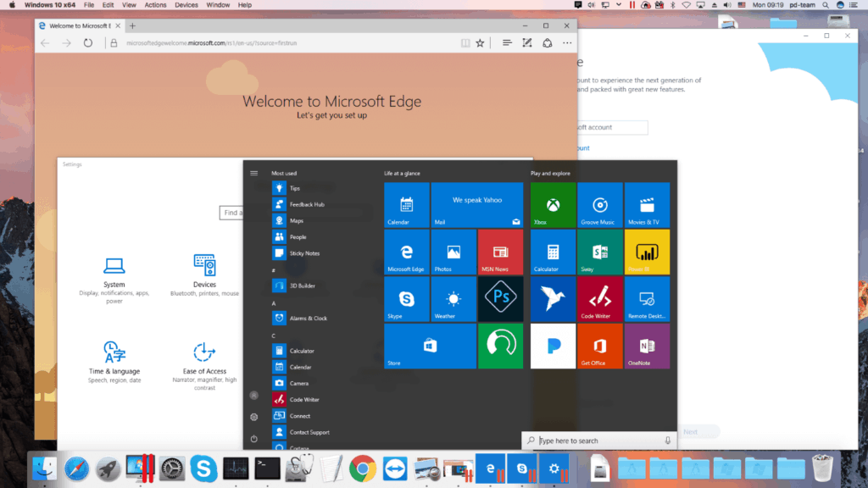Add current page to favorites with star icon
This screenshot has height=488, width=868.
click(x=481, y=42)
